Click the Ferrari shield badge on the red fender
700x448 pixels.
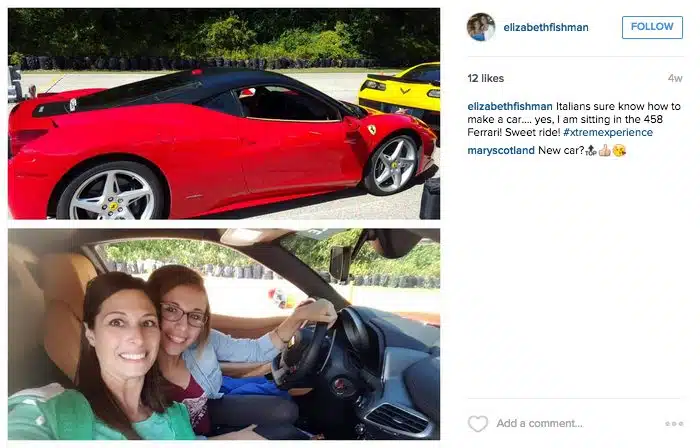click(x=371, y=130)
